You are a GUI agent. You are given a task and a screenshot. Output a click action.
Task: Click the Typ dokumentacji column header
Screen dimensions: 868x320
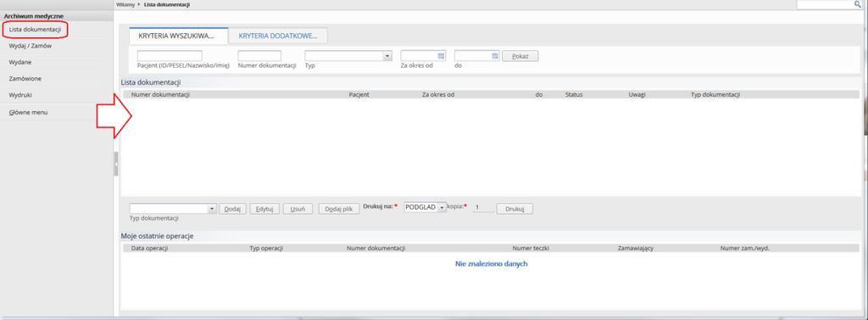point(715,95)
